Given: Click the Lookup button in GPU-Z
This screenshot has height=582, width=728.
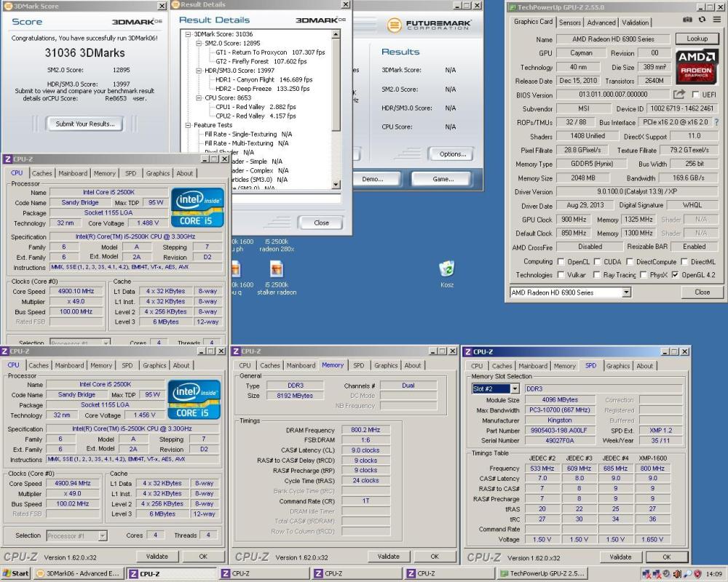Looking at the screenshot, I should [697, 39].
